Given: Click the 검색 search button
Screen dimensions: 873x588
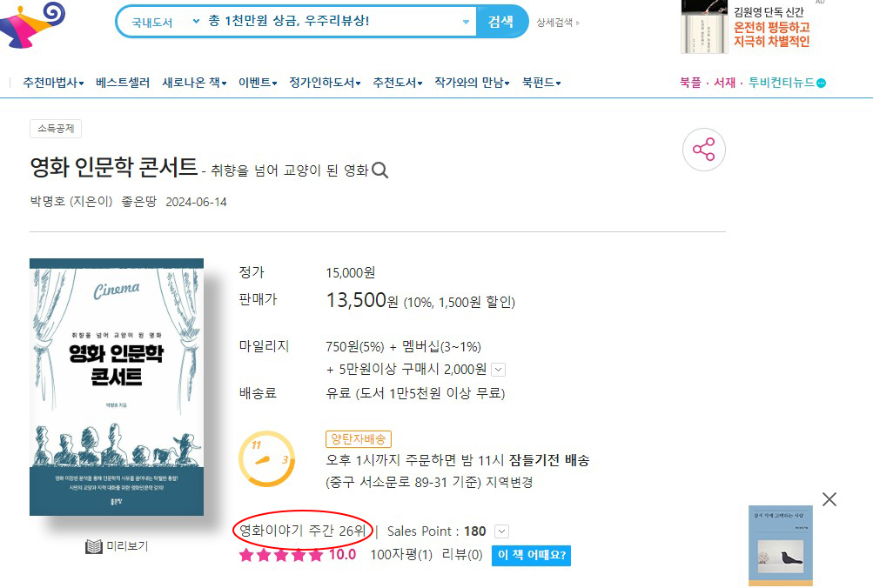Looking at the screenshot, I should (x=501, y=22).
